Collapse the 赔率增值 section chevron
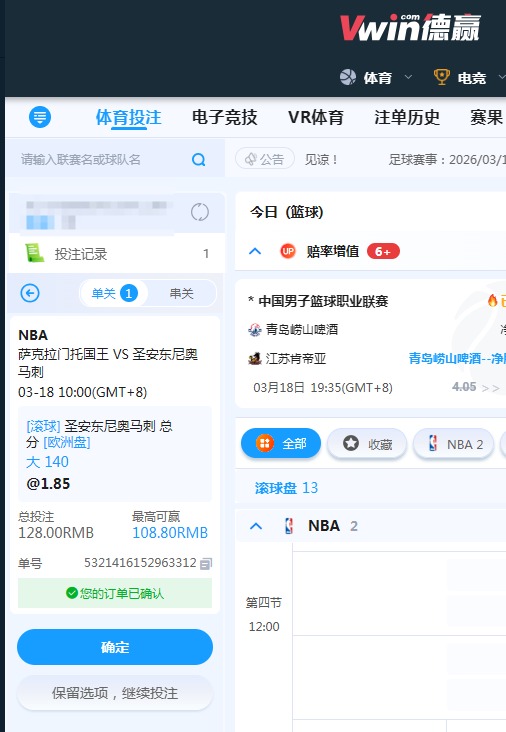 pos(255,252)
